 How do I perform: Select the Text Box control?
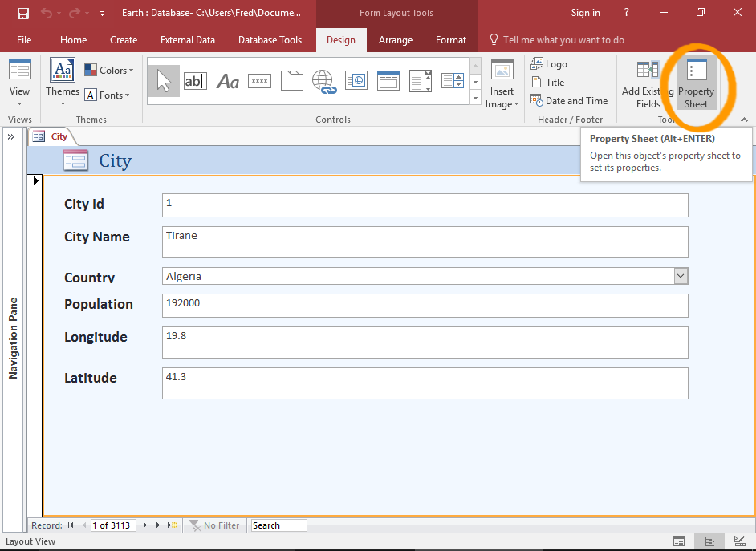pyautogui.click(x=195, y=81)
